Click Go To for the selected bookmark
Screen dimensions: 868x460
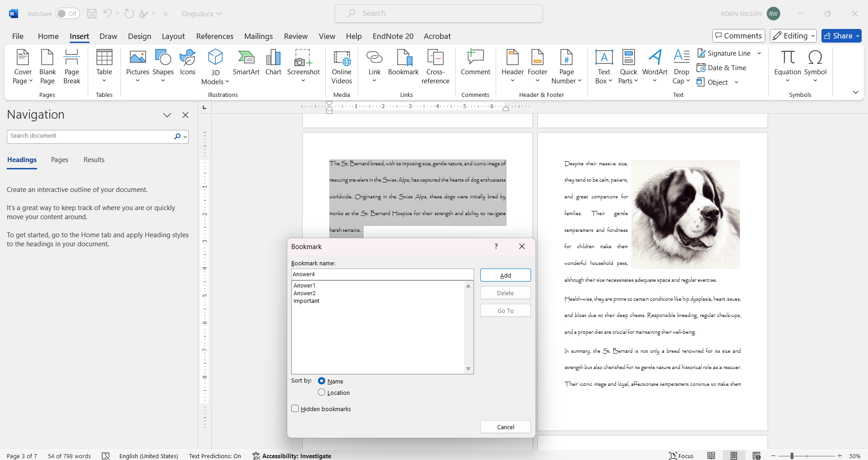coord(505,310)
